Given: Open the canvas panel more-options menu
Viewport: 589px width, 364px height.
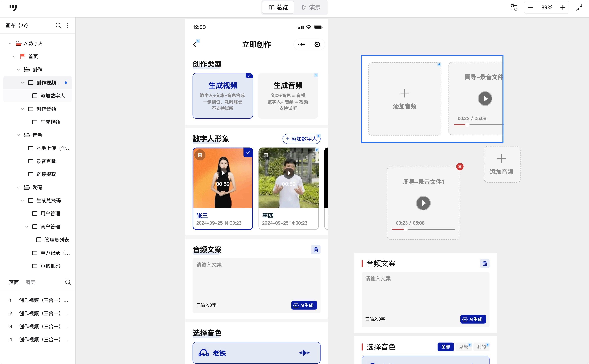Looking at the screenshot, I should [68, 25].
